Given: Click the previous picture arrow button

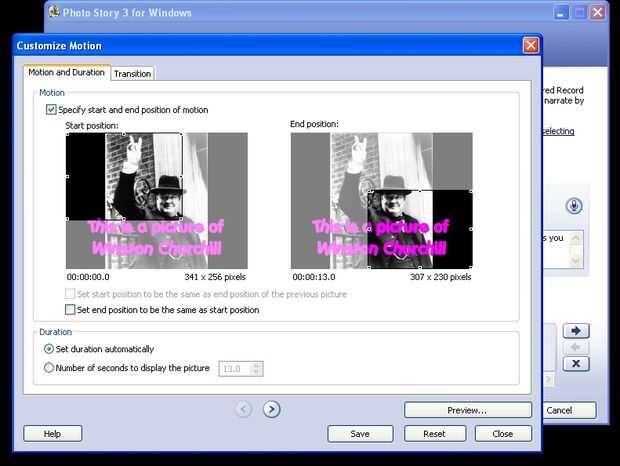Looking at the screenshot, I should coord(244,409).
